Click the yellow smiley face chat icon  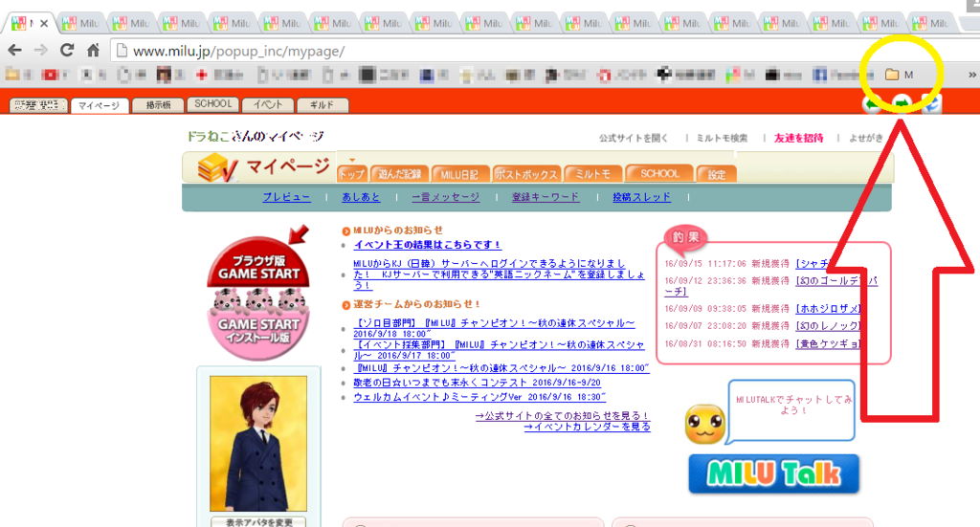[704, 425]
